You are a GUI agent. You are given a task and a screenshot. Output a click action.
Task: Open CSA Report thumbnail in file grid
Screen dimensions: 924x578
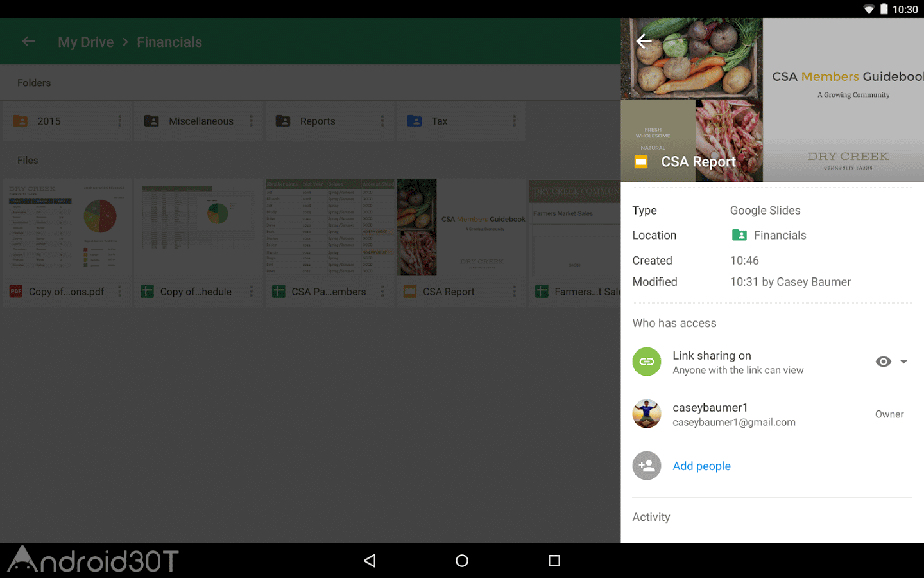[x=461, y=227]
